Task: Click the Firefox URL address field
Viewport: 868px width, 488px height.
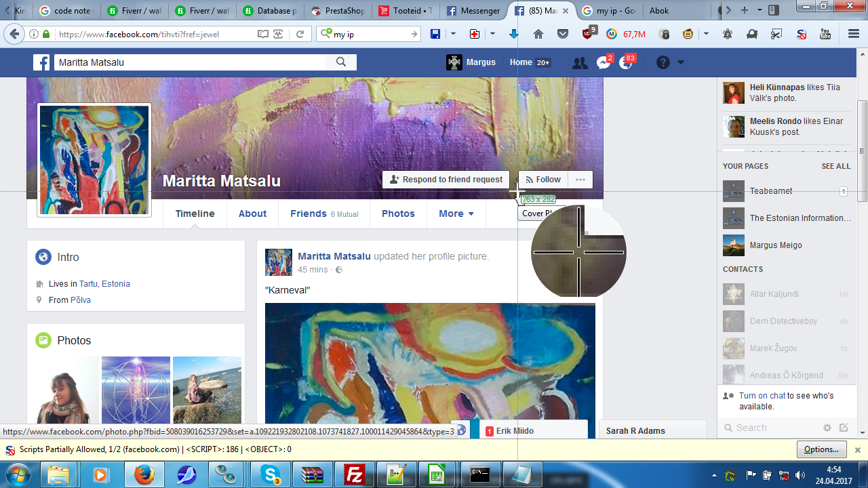Action: (x=155, y=34)
